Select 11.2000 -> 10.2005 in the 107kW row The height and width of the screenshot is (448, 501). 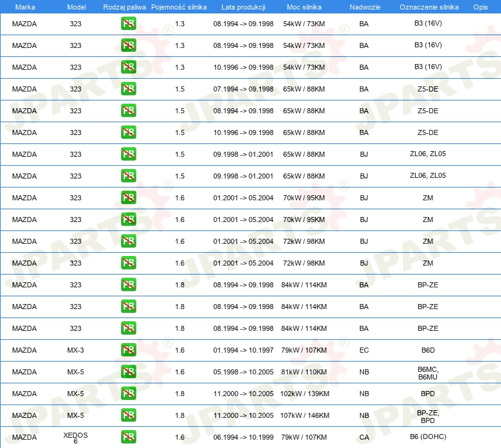click(x=243, y=415)
